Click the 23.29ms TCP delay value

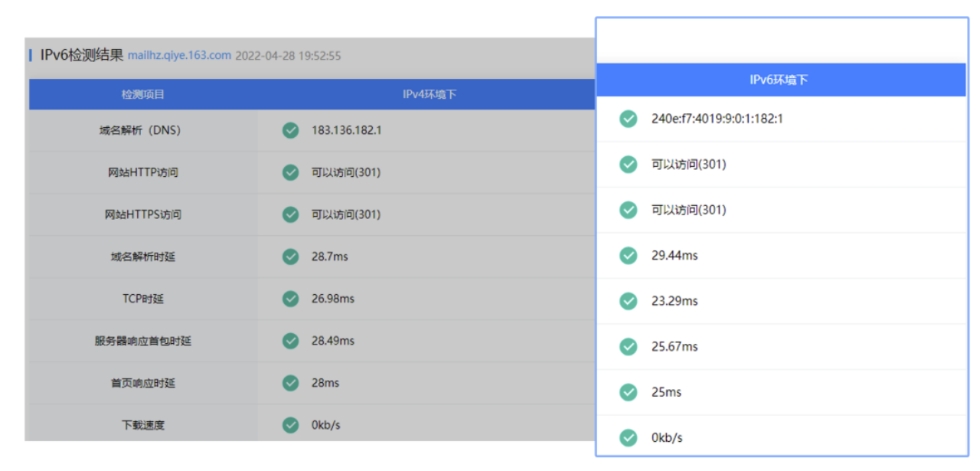click(x=675, y=301)
